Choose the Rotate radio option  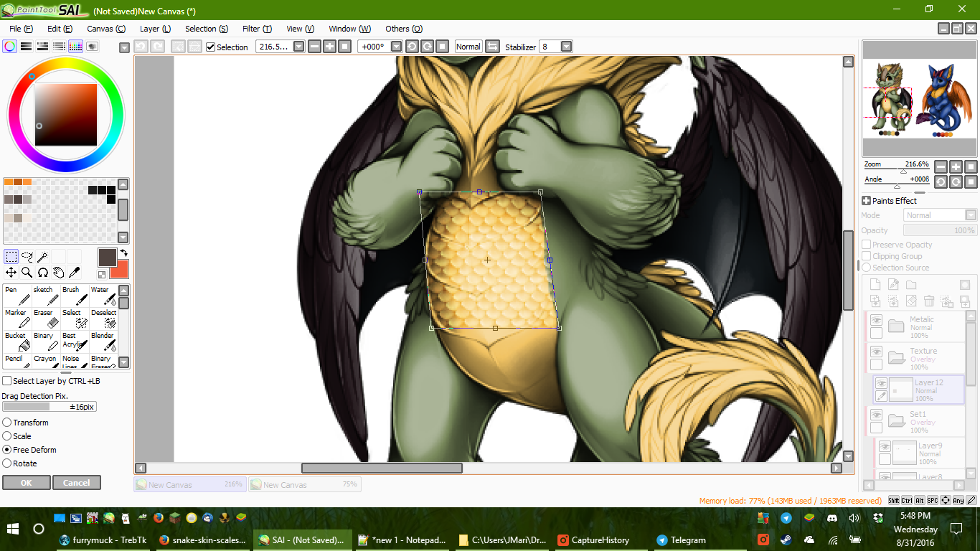click(x=7, y=463)
